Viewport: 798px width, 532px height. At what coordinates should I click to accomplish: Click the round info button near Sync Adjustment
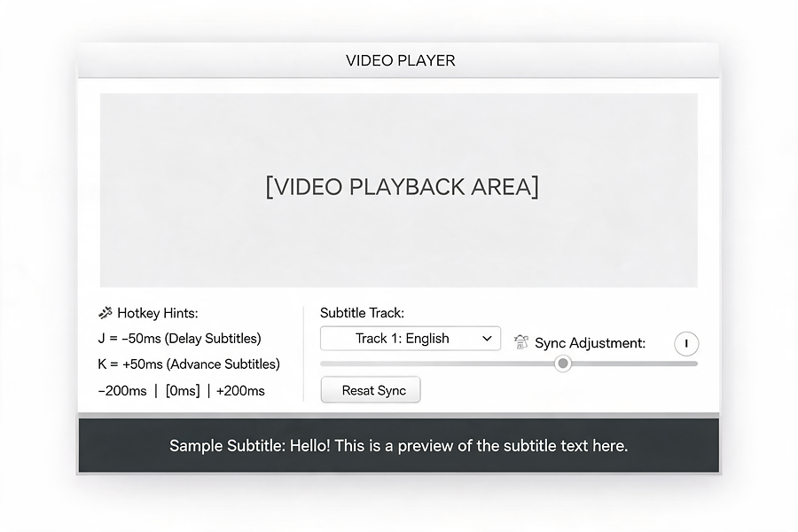(x=686, y=343)
